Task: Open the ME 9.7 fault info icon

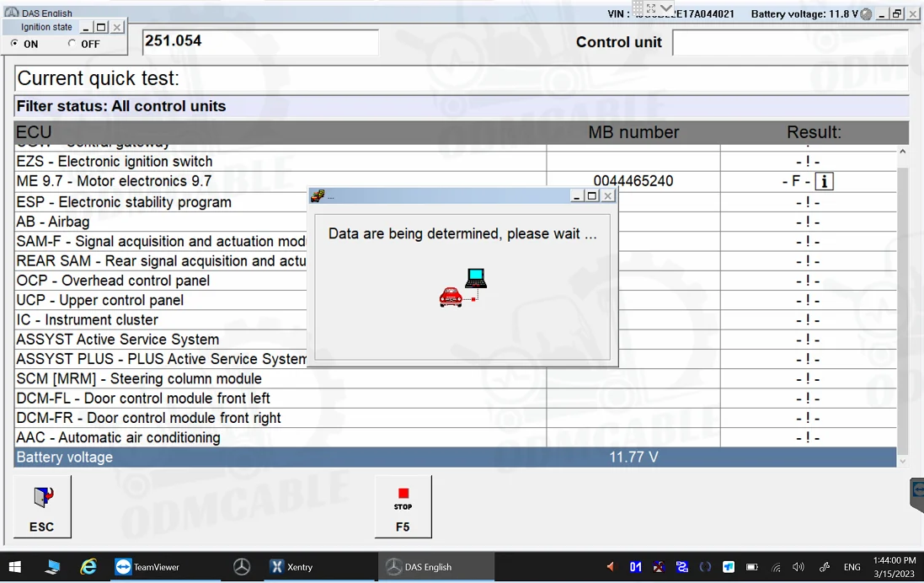Action: click(x=824, y=181)
